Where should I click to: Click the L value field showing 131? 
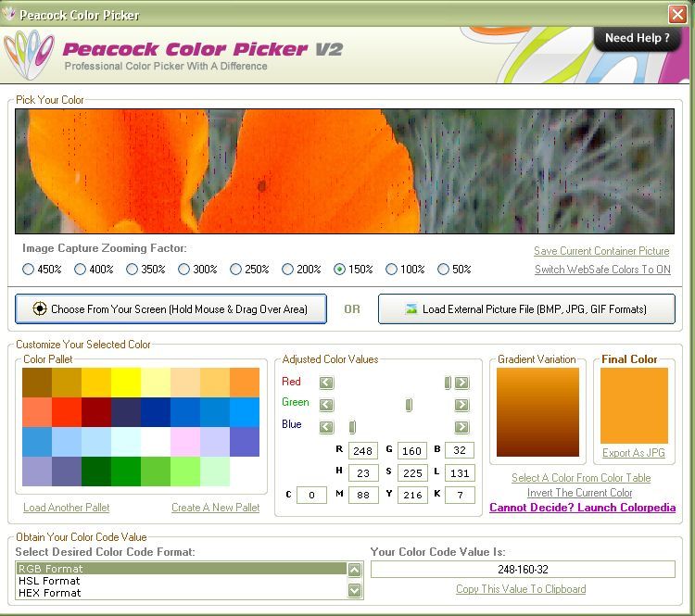click(x=460, y=472)
